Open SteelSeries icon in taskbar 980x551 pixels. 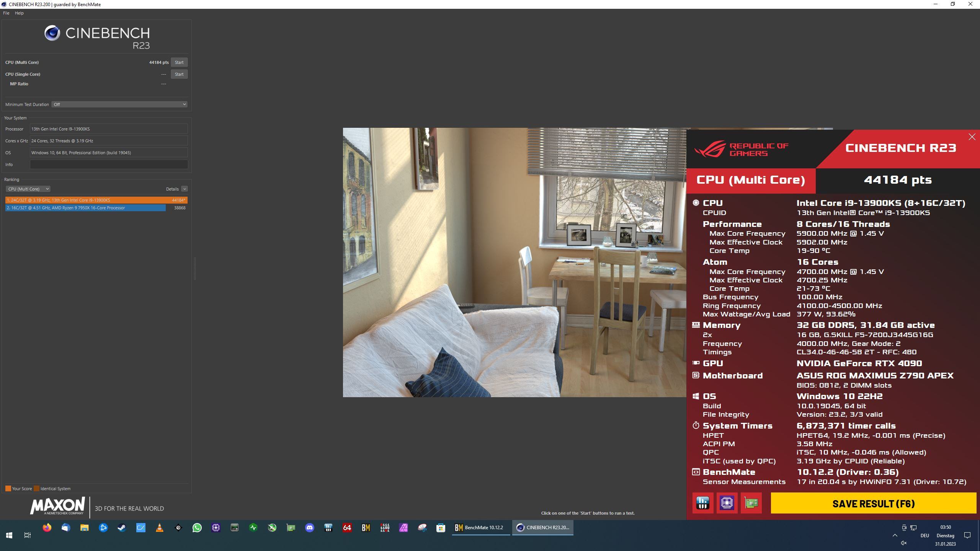pos(178,528)
